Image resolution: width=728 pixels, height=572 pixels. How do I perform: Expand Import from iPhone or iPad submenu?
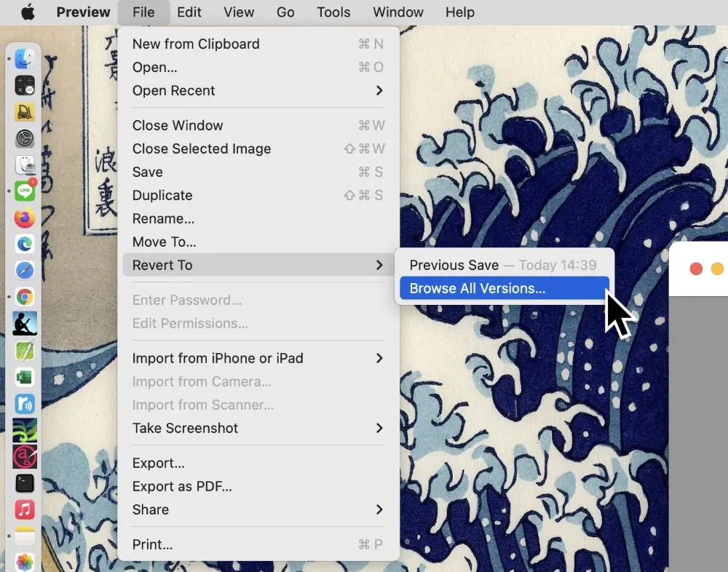pyautogui.click(x=258, y=358)
